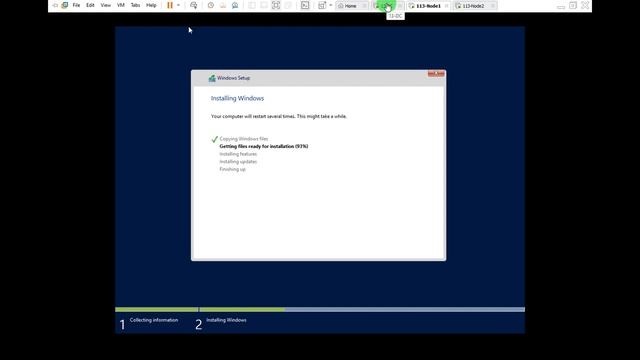Open the snapshot manager icon
The width and height of the screenshot is (640, 360).
pos(235,5)
